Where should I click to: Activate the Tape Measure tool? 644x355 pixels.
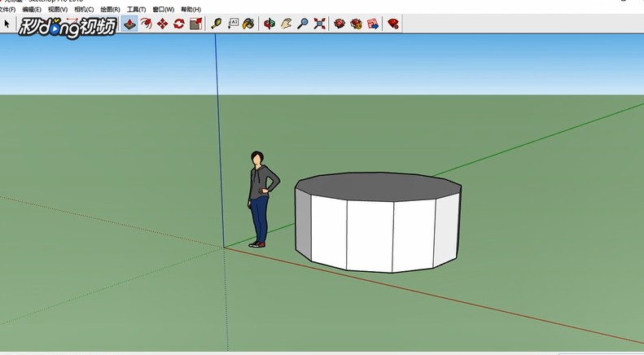click(217, 24)
